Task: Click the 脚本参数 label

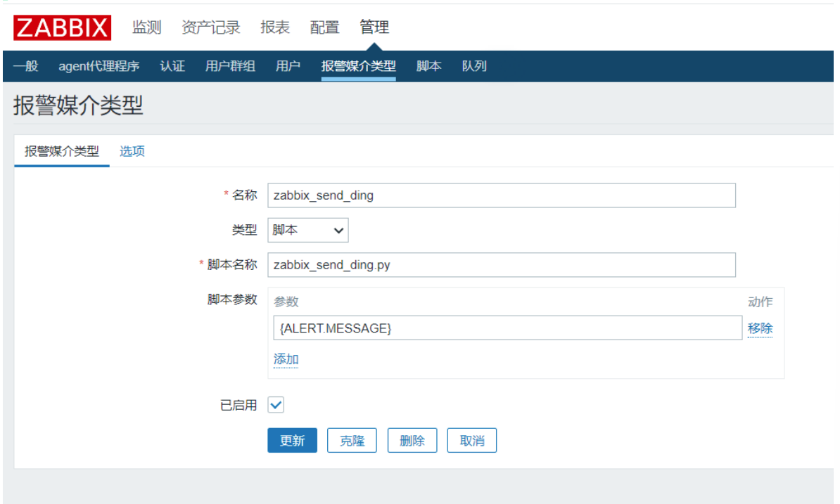Action: (232, 299)
